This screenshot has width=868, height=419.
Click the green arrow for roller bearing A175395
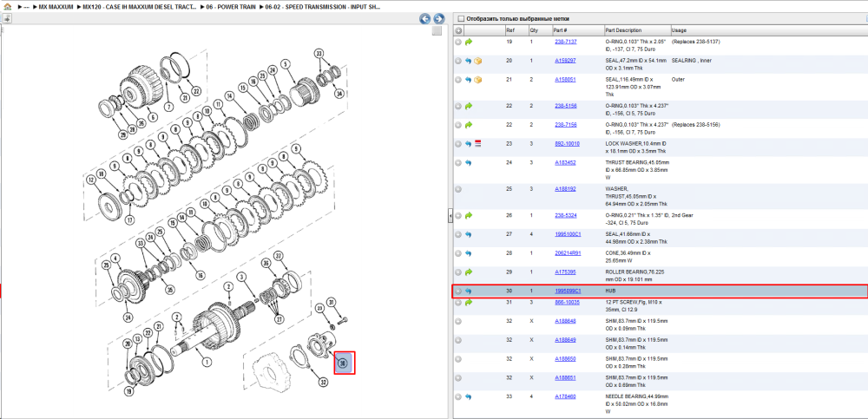point(469,272)
